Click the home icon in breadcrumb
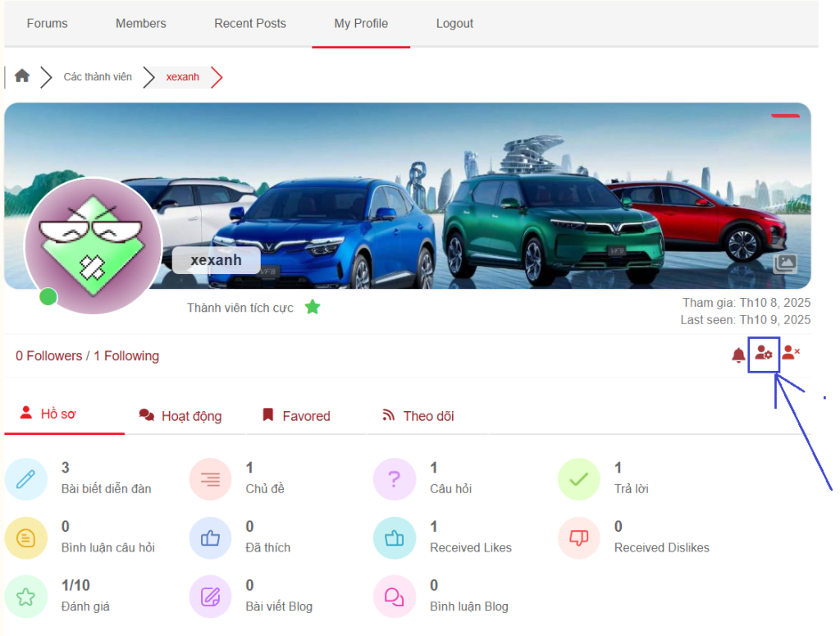The height and width of the screenshot is (636, 840). [x=22, y=76]
